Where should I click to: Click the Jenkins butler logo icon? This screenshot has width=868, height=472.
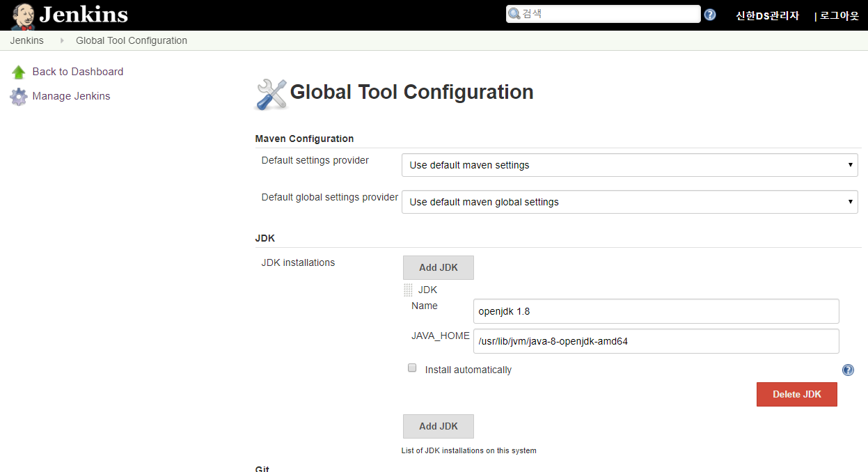coord(23,16)
